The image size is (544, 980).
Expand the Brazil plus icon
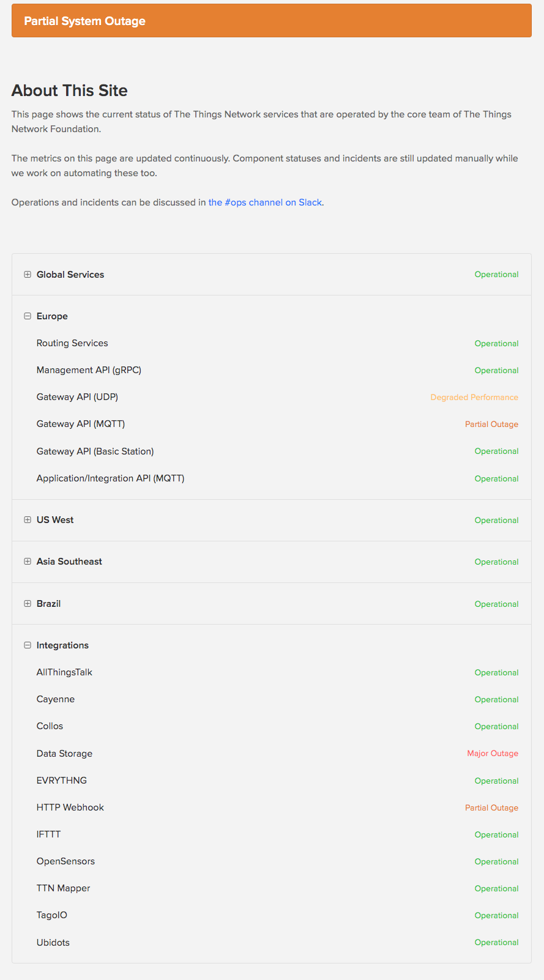(28, 604)
